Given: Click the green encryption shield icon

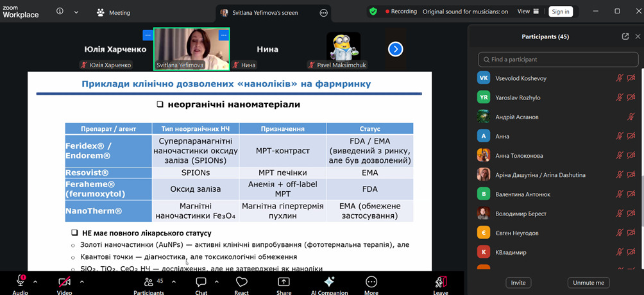Looking at the screenshot, I should [x=373, y=12].
